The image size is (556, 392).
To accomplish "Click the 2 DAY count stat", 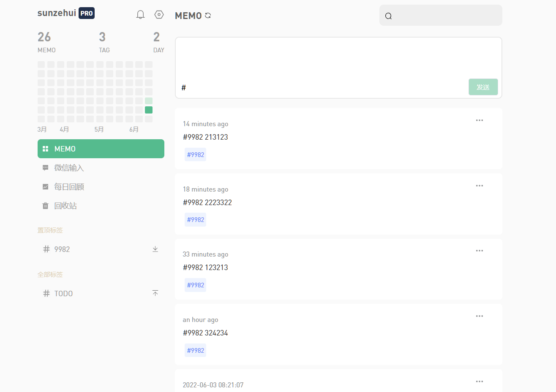I will [x=158, y=42].
